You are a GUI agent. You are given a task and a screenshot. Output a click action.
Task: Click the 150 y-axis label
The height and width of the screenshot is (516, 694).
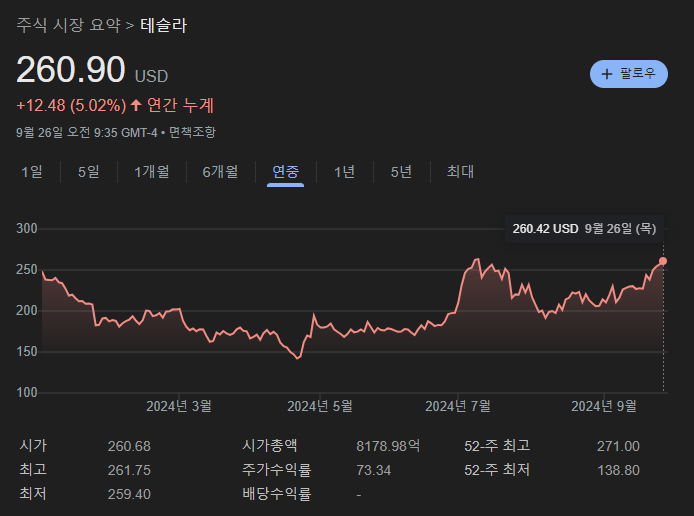(x=27, y=351)
